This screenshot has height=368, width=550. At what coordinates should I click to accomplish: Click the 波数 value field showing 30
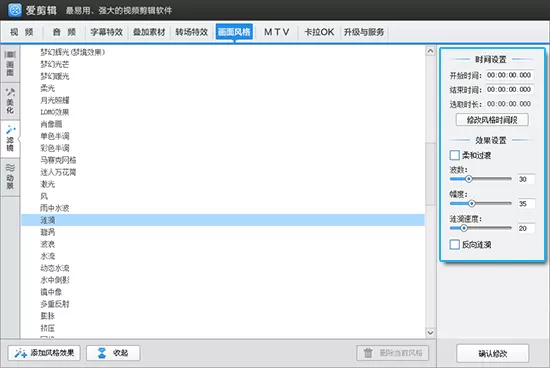(526, 179)
